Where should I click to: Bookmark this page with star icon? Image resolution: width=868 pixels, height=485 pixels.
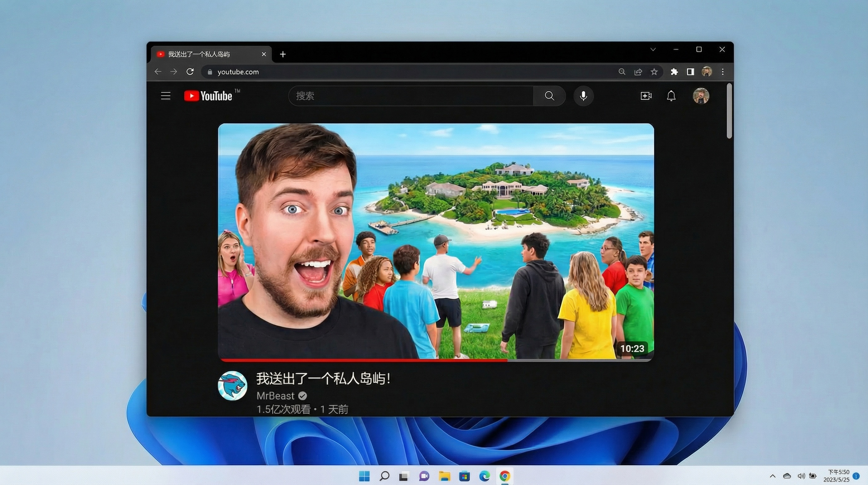tap(654, 72)
